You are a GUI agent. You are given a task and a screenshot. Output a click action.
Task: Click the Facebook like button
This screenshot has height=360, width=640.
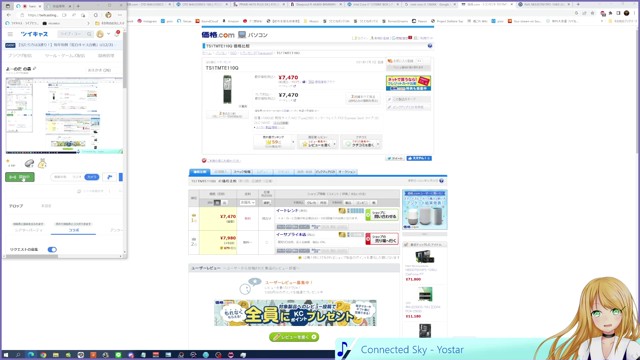tap(419, 158)
